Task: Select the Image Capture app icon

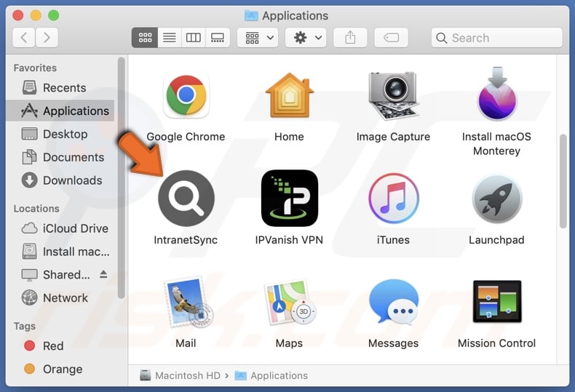Action: 393,95
